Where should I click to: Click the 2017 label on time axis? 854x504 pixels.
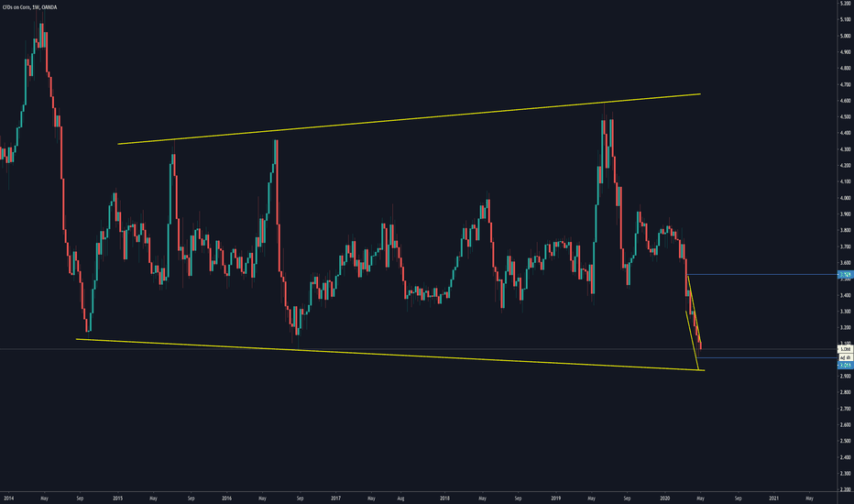click(x=335, y=498)
